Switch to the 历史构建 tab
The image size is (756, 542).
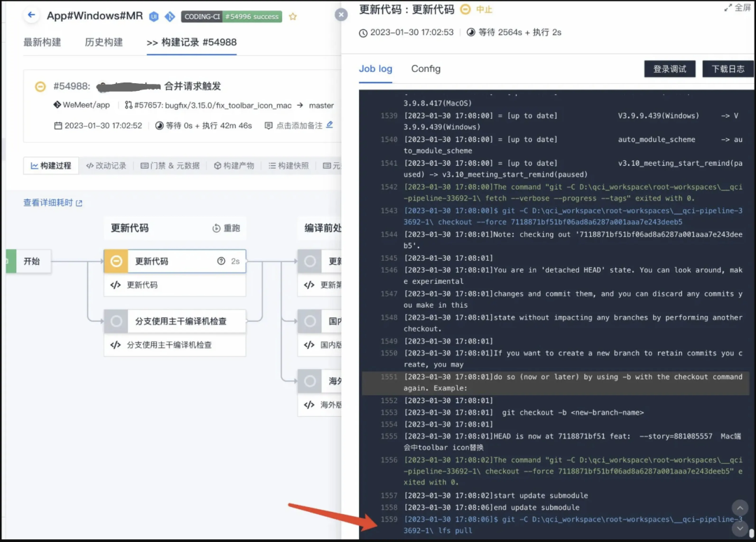pyautogui.click(x=104, y=42)
